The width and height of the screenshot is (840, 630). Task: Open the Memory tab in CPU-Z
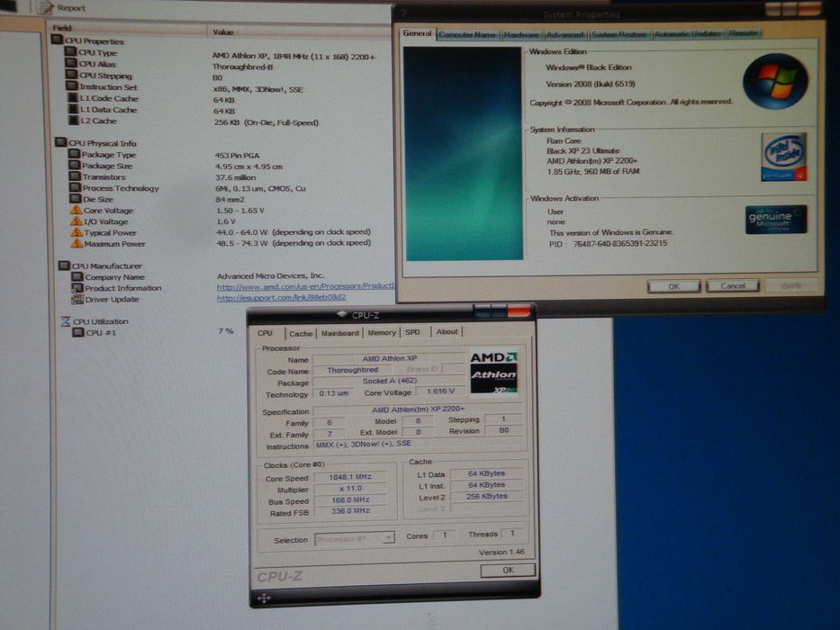pyautogui.click(x=382, y=332)
